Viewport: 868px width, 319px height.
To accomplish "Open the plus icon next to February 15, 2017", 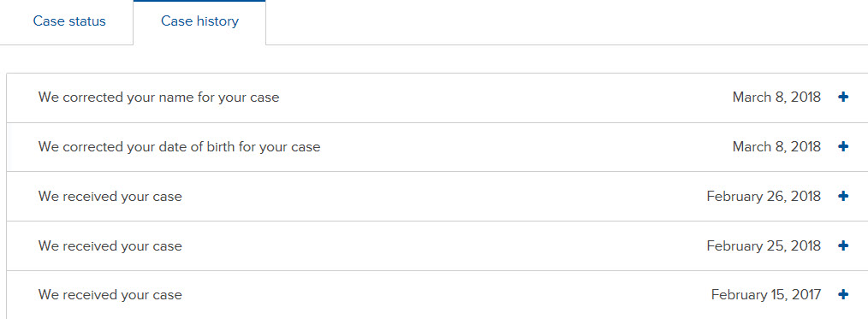I will point(843,295).
